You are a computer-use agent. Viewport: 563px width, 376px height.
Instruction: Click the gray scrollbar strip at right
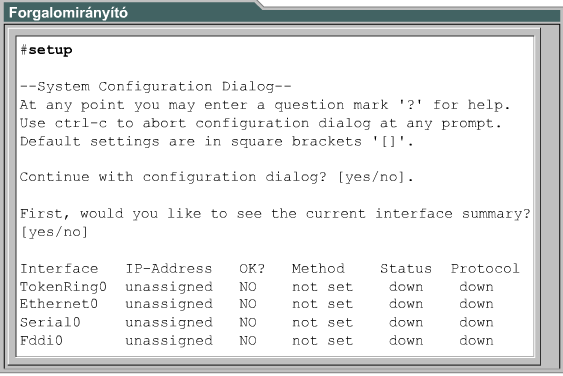550,198
